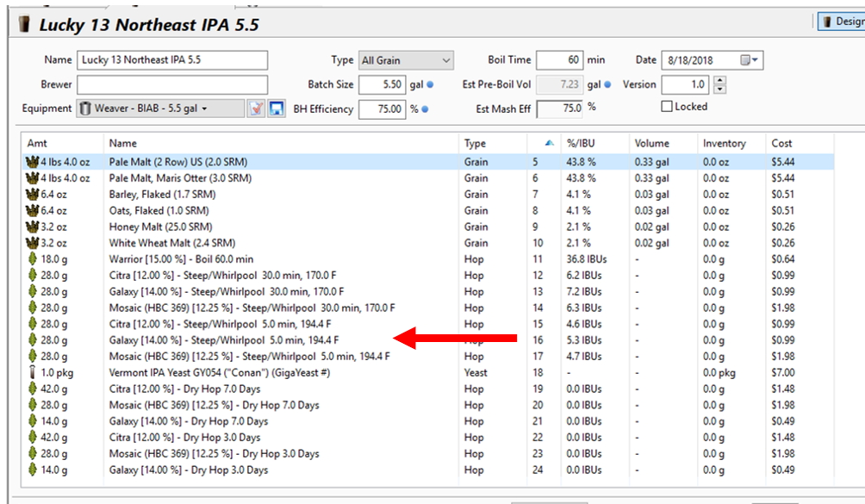Viewport: 865px width, 504px height.
Task: Click hop icon for Mosaic Dry Hop 3.0 Days
Action: pos(33,453)
